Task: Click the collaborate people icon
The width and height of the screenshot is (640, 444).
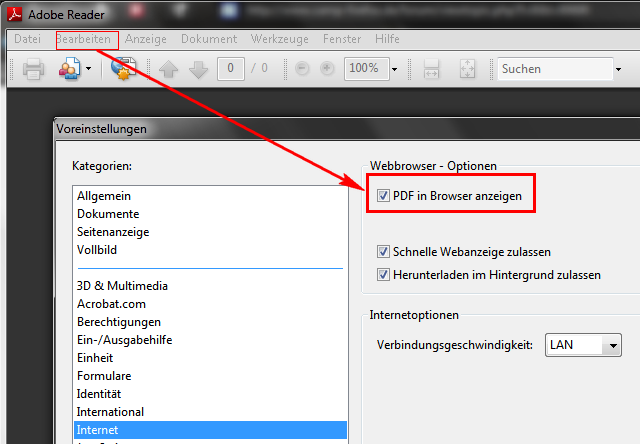Action: [70, 69]
